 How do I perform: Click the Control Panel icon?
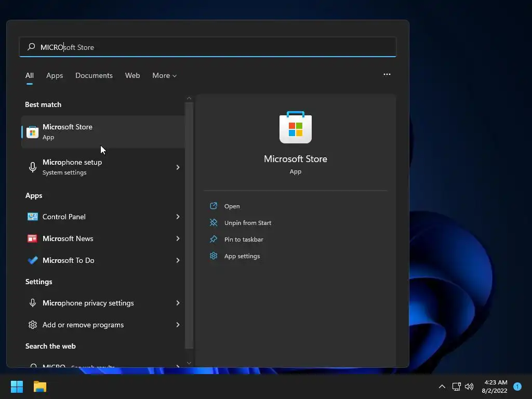tap(33, 217)
